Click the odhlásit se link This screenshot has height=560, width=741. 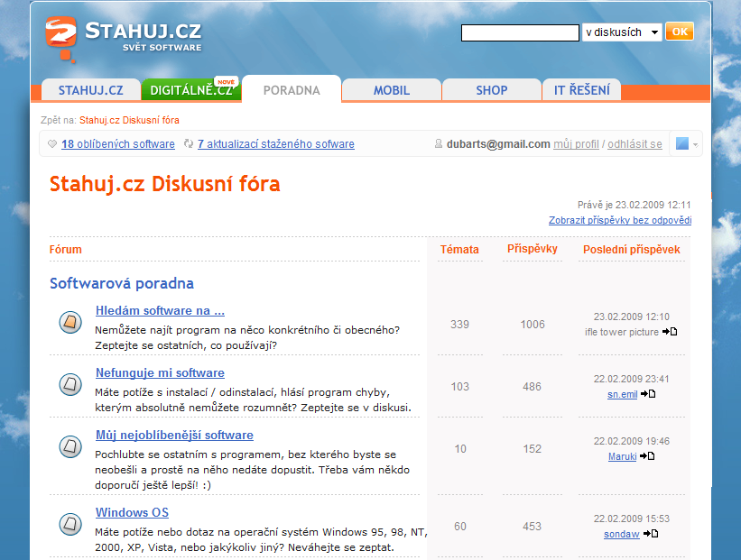click(634, 144)
